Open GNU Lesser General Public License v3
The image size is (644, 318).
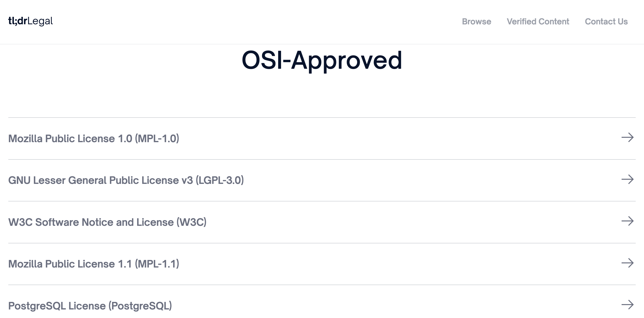tap(100, 180)
